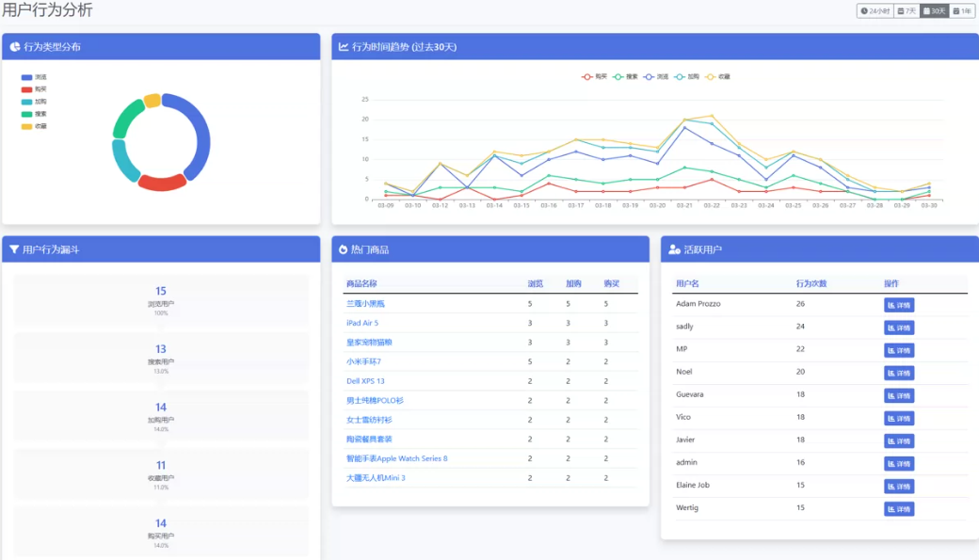Viewport: 979px width, 560px height.
Task: Click the 用户行为分析 page title
Action: pyautogui.click(x=47, y=10)
